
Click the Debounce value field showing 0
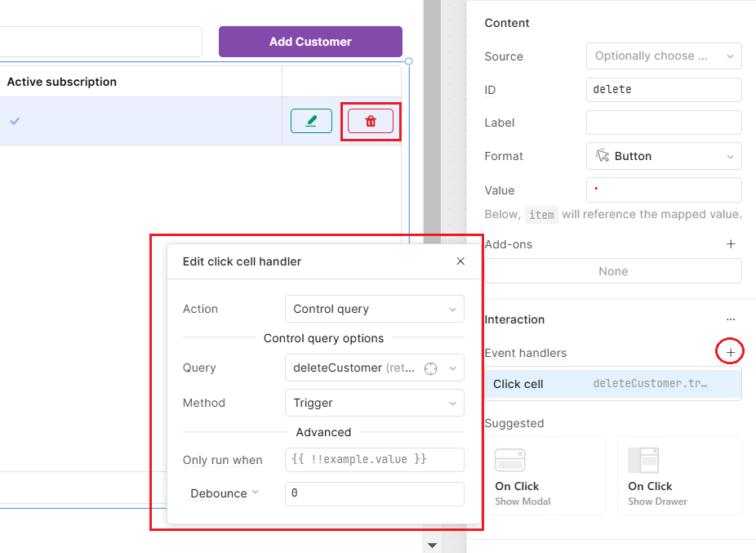(375, 494)
